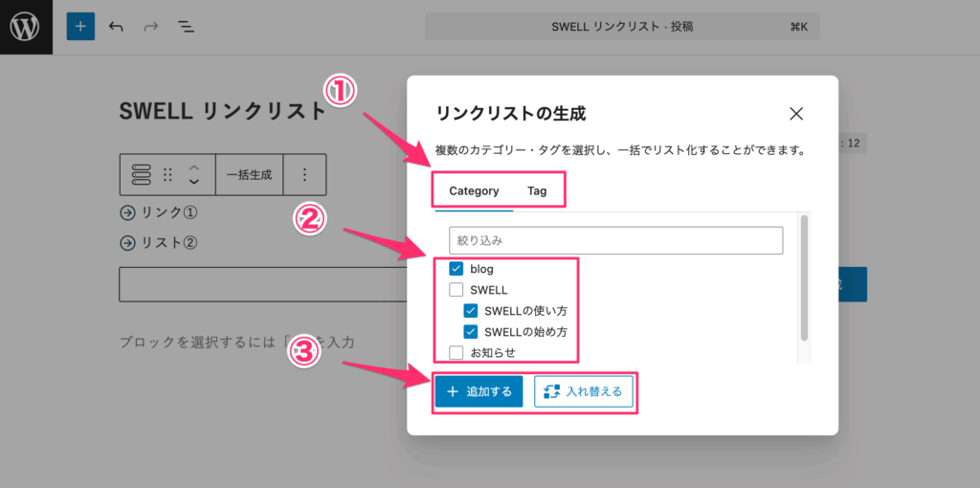Focus the 絞り込み filter input field
The height and width of the screenshot is (488, 980).
[x=615, y=240]
